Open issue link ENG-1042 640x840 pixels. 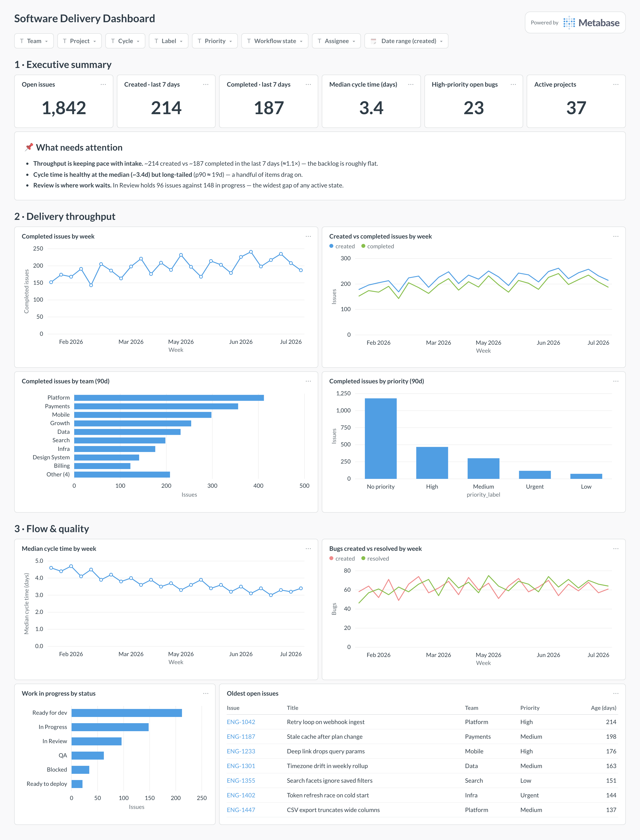[x=241, y=722]
